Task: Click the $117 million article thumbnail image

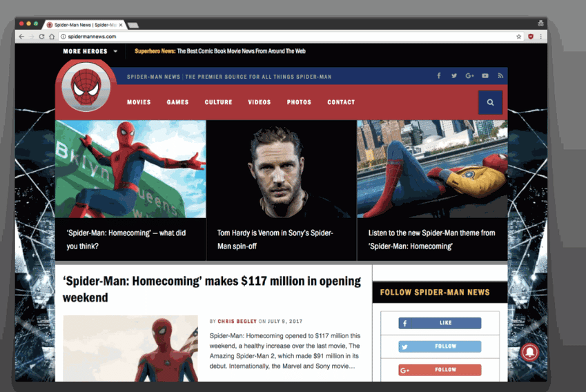Action: pos(130,349)
